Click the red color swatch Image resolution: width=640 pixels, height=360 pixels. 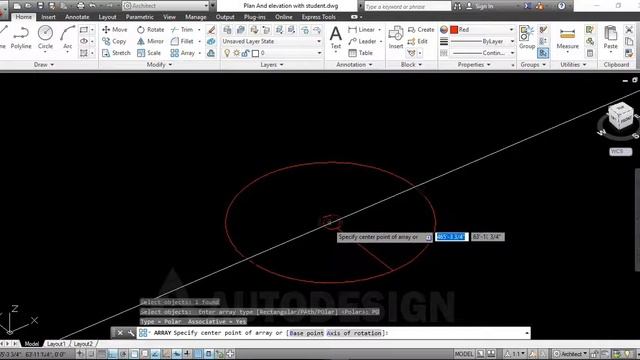(454, 29)
